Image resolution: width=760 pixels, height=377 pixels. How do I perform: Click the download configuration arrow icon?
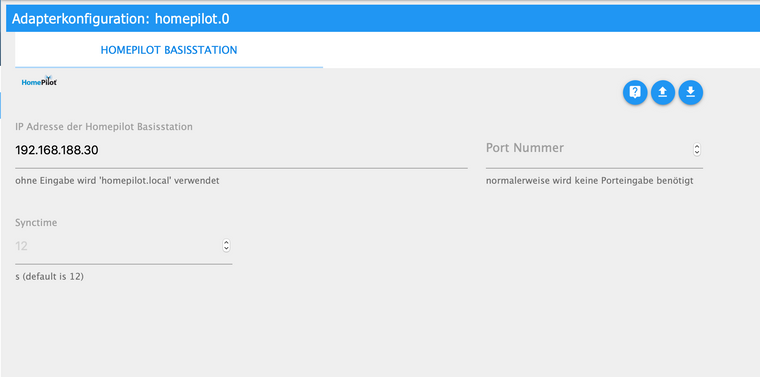691,92
